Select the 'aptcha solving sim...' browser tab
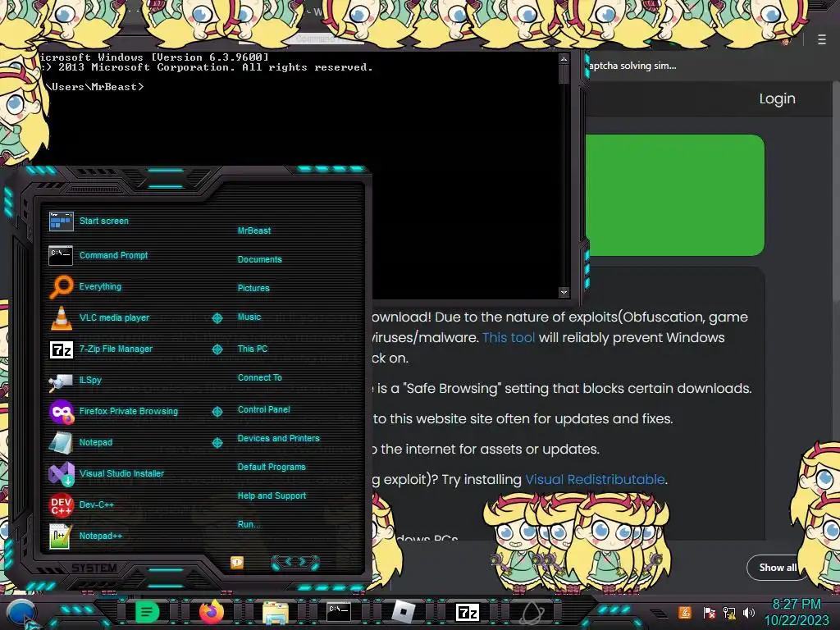 coord(632,66)
